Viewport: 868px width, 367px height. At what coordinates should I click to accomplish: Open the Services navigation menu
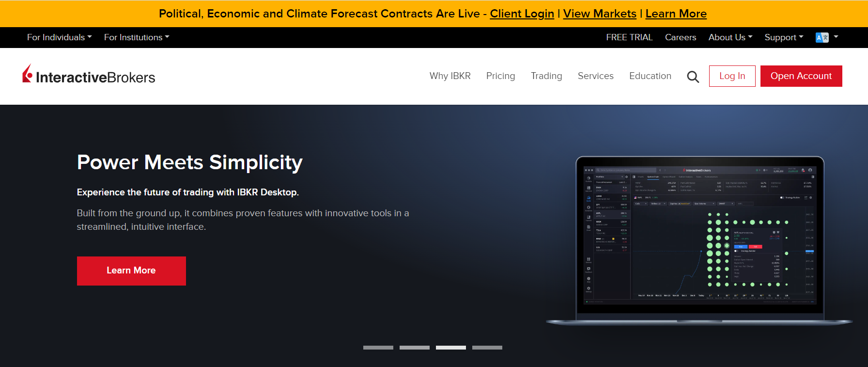coord(595,76)
